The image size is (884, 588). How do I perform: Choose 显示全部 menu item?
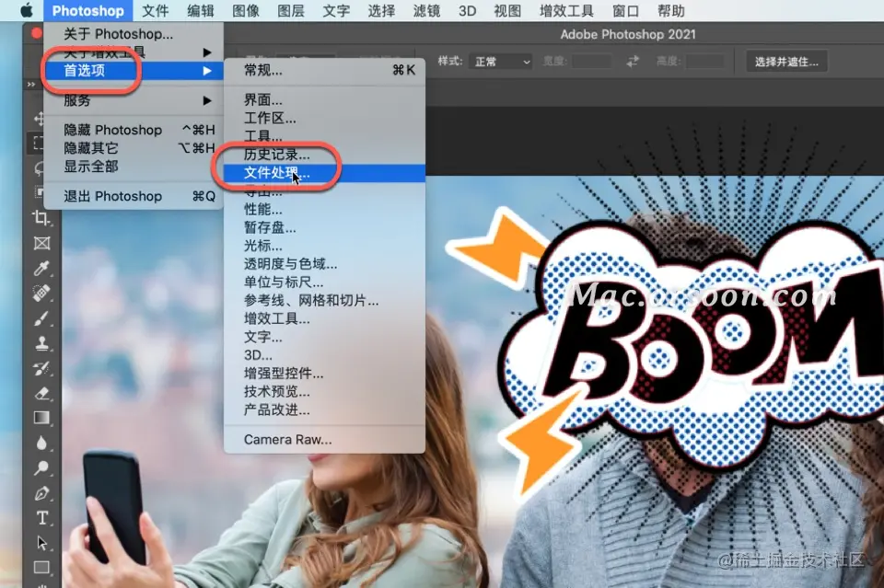coord(133,167)
